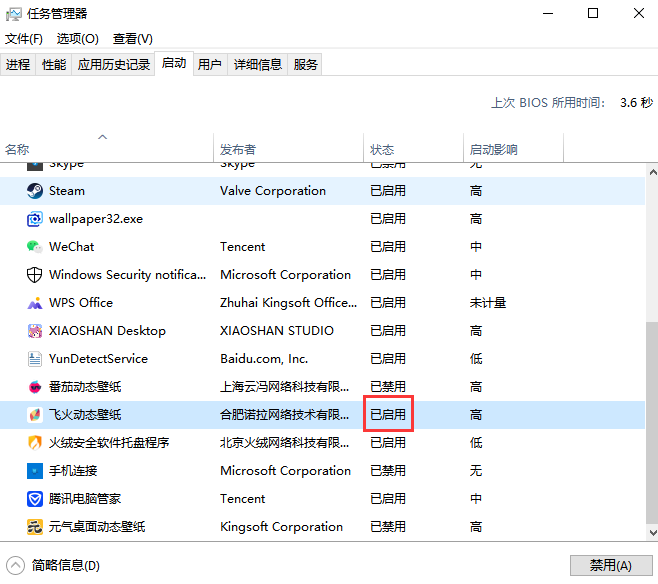Click the 手机连接 blue icon
This screenshot has height=584, width=658.
(35, 471)
